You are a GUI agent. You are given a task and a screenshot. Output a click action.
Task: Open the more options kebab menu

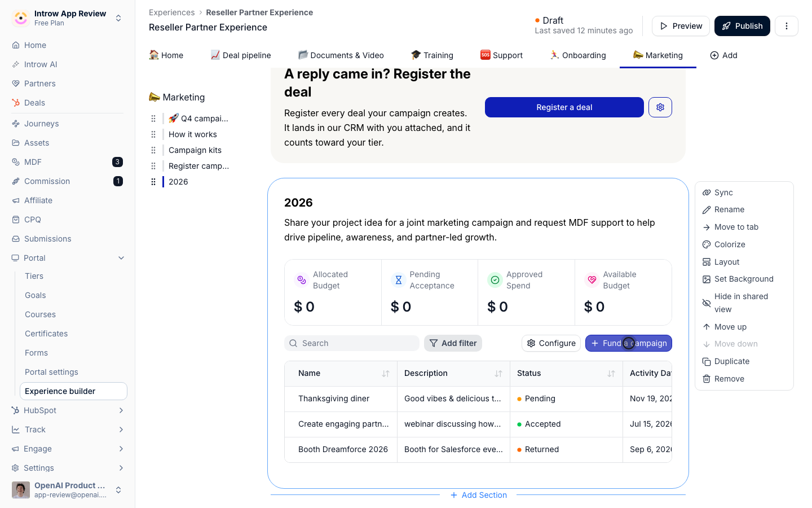tap(786, 26)
